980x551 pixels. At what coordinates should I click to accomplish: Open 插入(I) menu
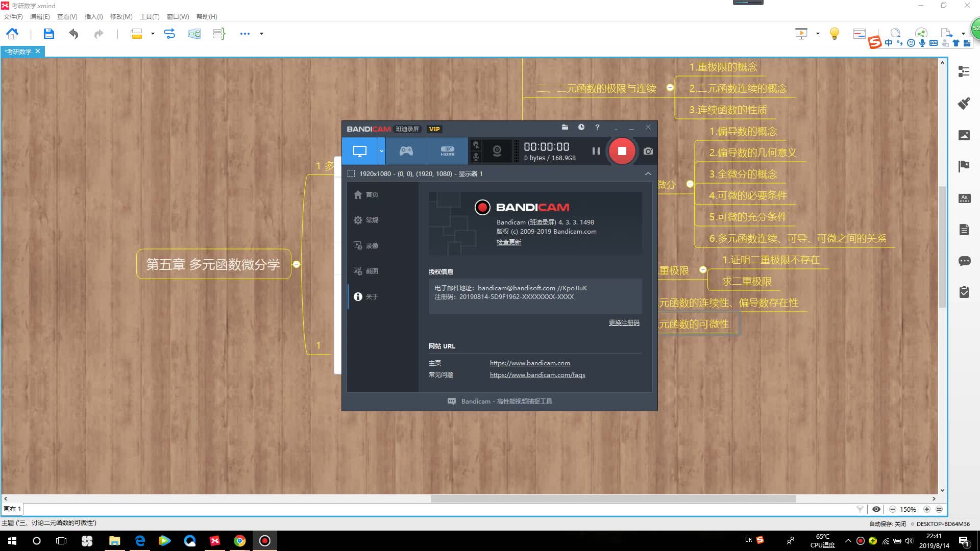pos(93,16)
